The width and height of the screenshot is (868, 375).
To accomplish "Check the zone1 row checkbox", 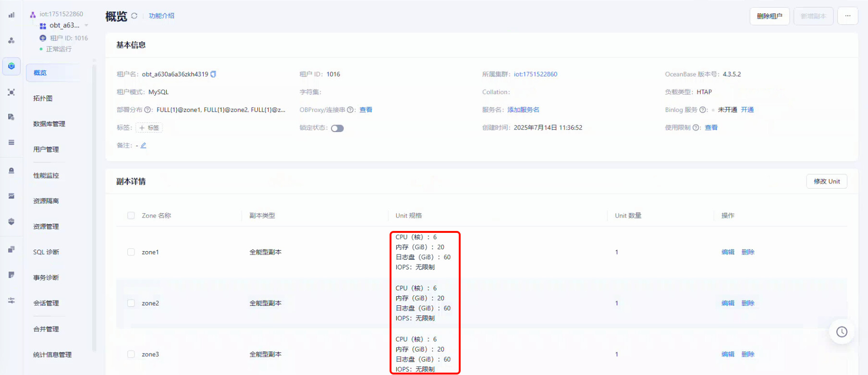I will point(131,252).
